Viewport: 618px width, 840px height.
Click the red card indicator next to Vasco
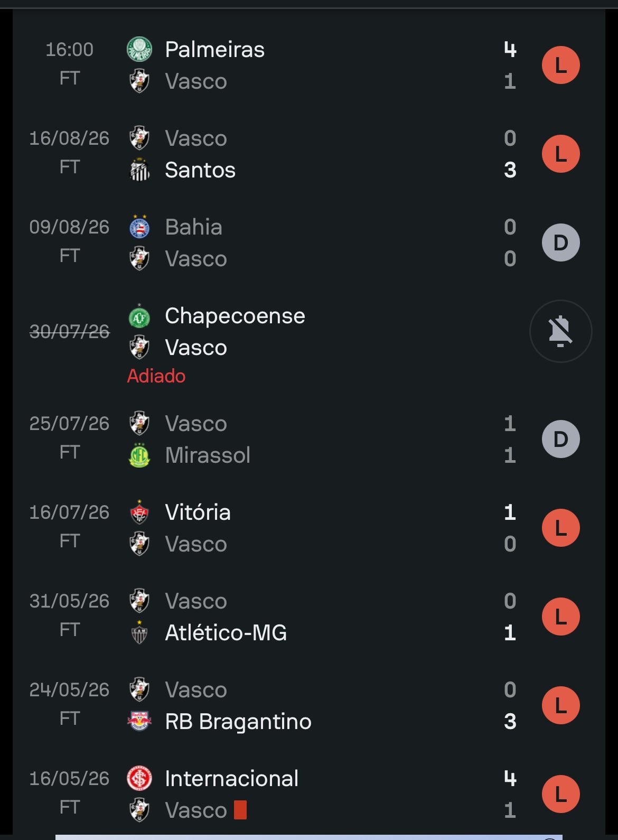tap(240, 810)
